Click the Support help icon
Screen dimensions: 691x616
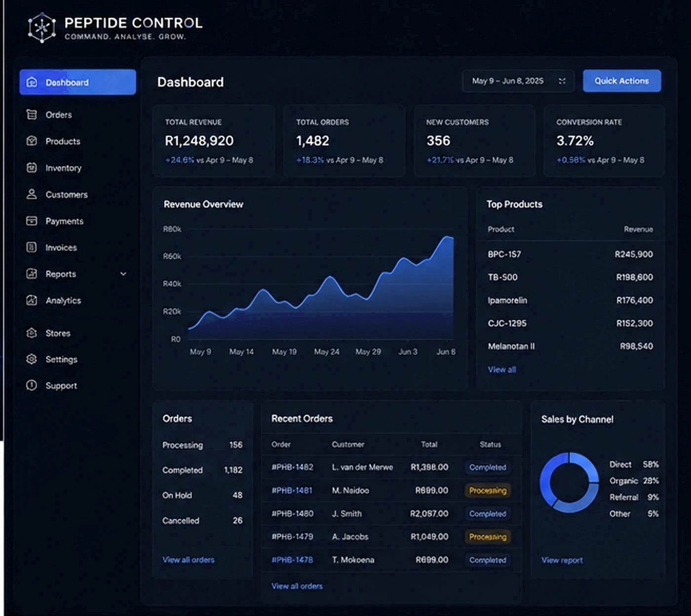[x=32, y=385]
